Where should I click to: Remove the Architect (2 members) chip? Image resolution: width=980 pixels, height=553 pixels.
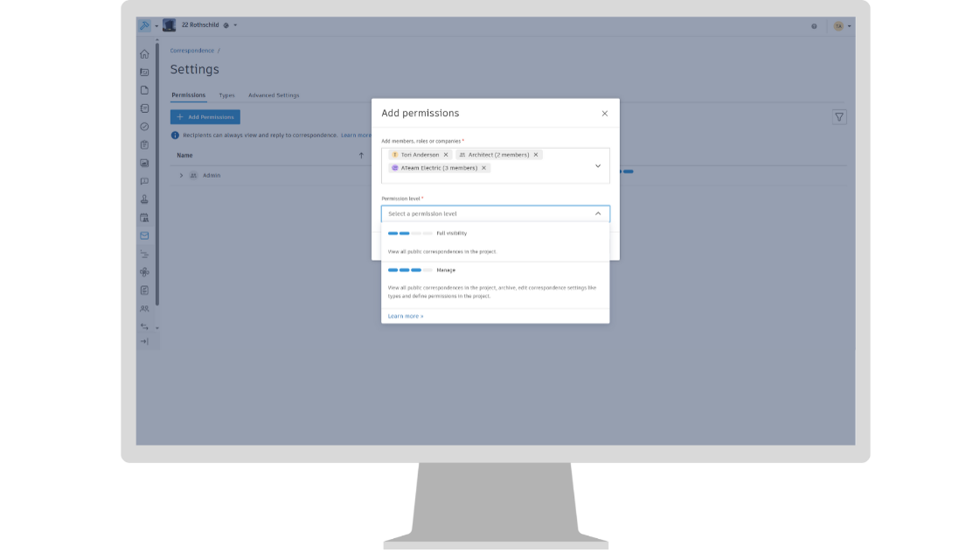click(536, 155)
